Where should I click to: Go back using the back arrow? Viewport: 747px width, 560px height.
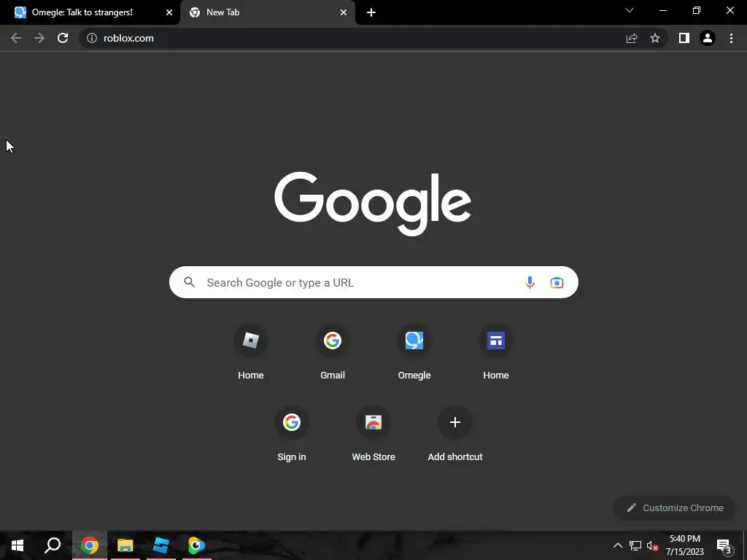coord(16,38)
